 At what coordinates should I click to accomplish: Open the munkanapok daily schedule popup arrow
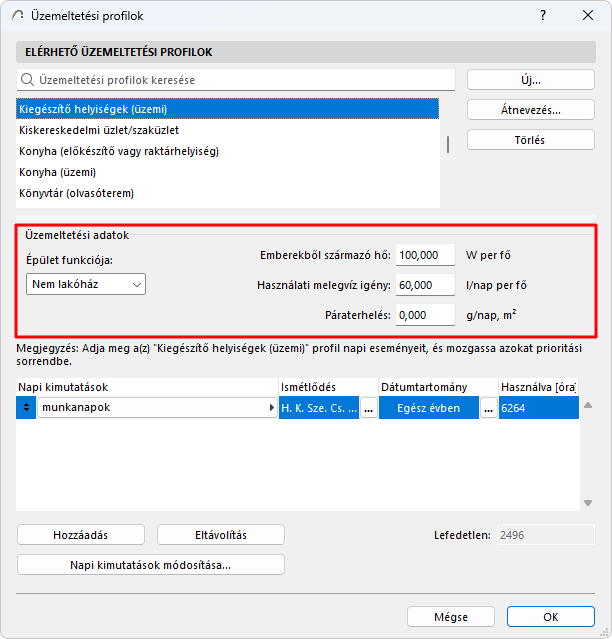272,407
